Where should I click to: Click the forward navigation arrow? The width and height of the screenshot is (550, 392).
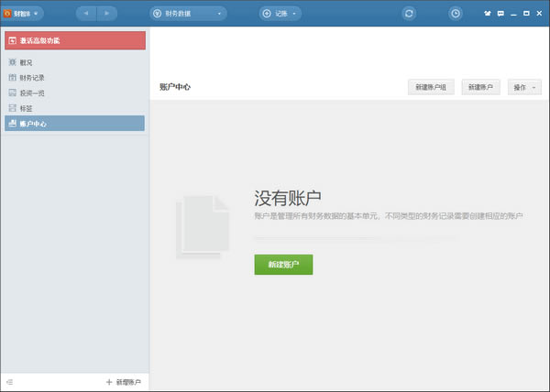point(108,14)
